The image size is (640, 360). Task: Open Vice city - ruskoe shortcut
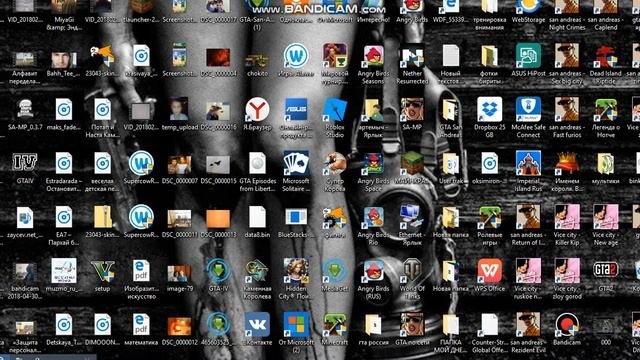pos(528,271)
